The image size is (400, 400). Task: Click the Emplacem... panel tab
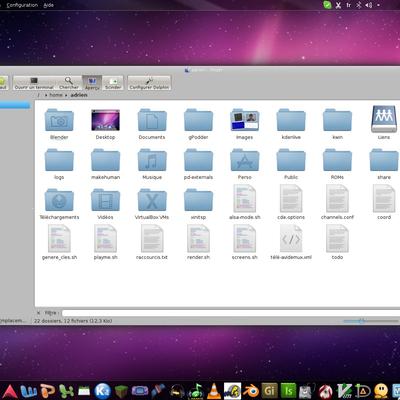point(13,321)
